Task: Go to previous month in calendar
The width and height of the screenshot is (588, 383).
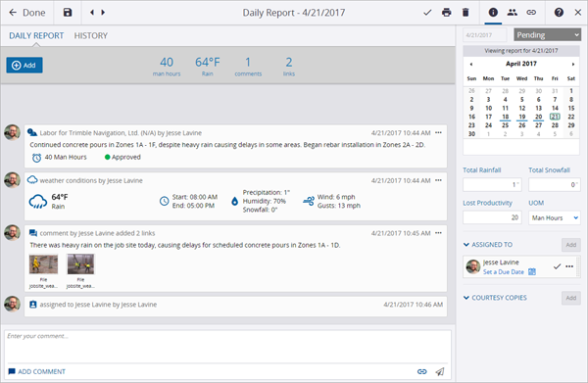Action: tap(471, 64)
